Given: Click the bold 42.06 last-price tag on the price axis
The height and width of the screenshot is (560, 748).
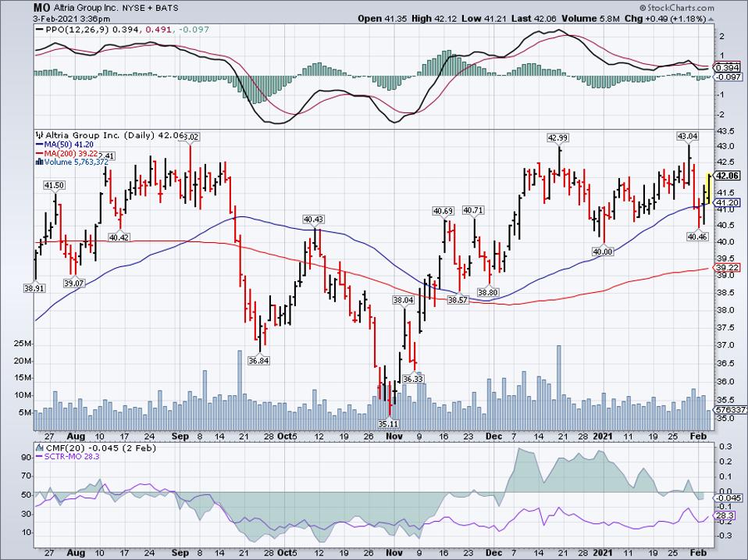Looking at the screenshot, I should [x=728, y=176].
